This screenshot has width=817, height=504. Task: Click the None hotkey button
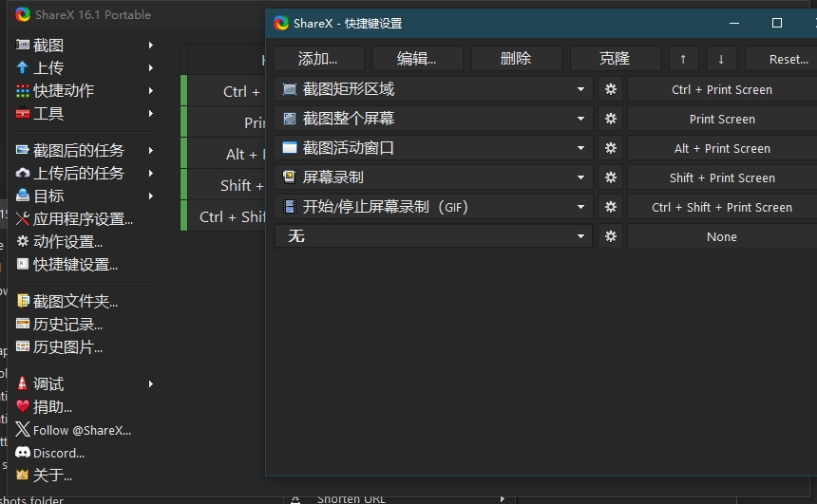point(722,236)
